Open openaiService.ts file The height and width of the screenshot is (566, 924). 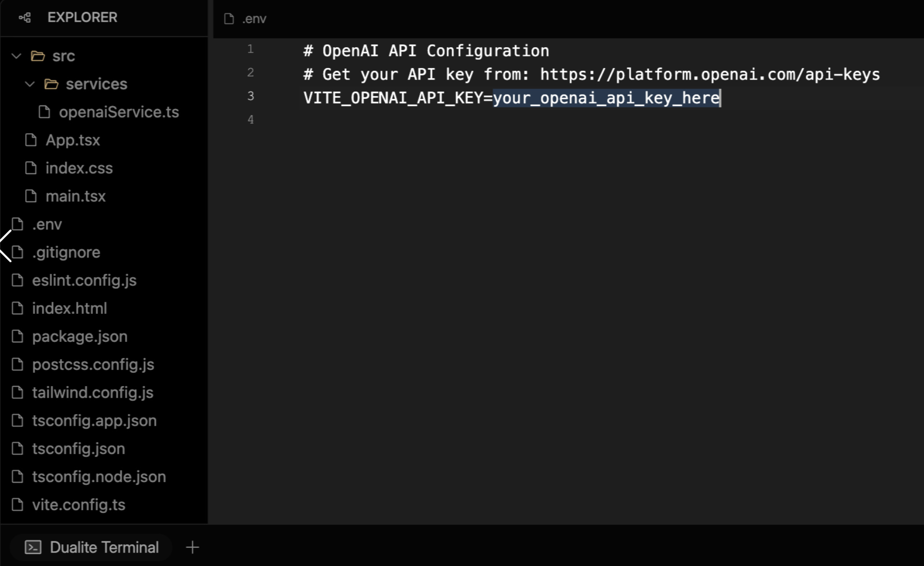point(119,112)
